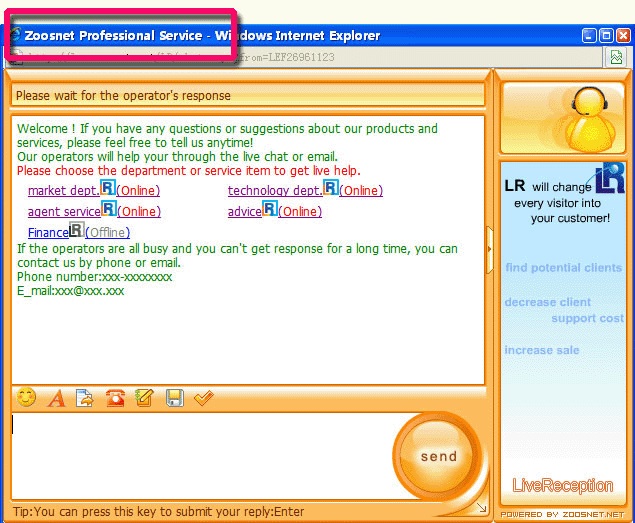
Task: Select the agent service link
Action: tap(64, 211)
